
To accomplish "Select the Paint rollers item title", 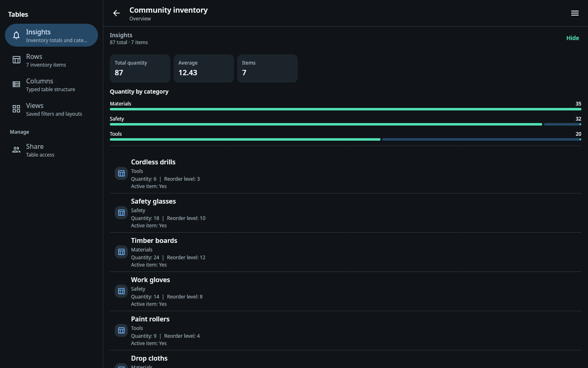I will [150, 319].
